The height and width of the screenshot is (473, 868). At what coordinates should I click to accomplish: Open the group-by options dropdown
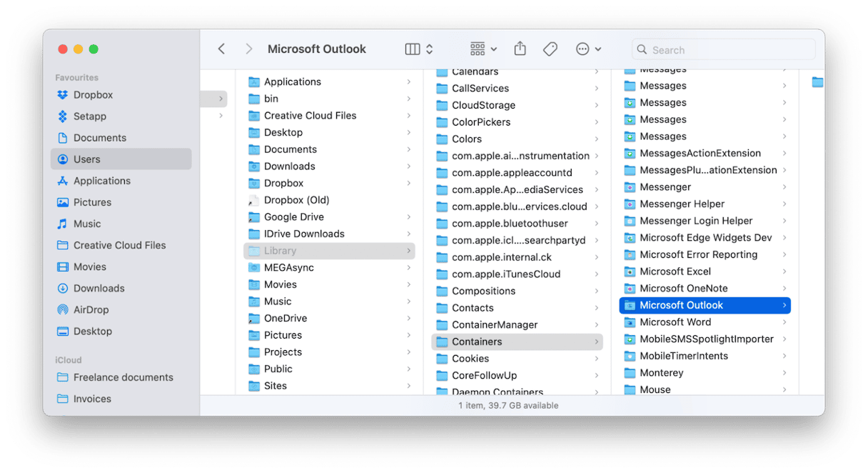point(483,49)
